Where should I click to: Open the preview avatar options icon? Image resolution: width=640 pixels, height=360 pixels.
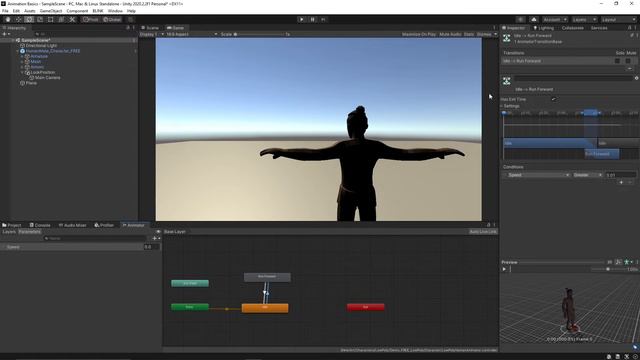pos(627,262)
